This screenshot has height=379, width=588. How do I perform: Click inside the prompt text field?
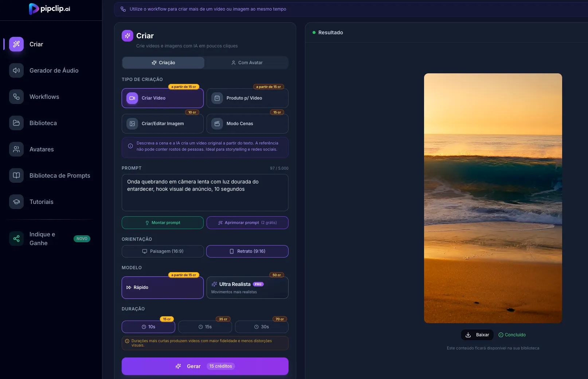pos(205,193)
